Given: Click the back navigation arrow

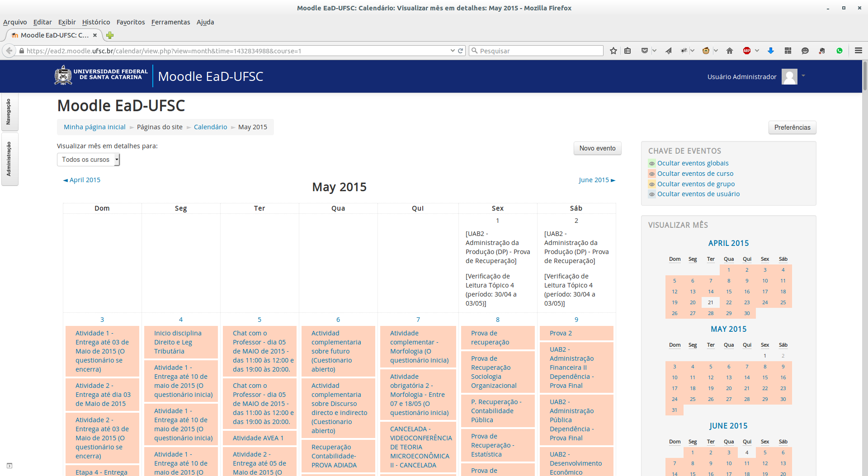Looking at the screenshot, I should tap(9, 51).
